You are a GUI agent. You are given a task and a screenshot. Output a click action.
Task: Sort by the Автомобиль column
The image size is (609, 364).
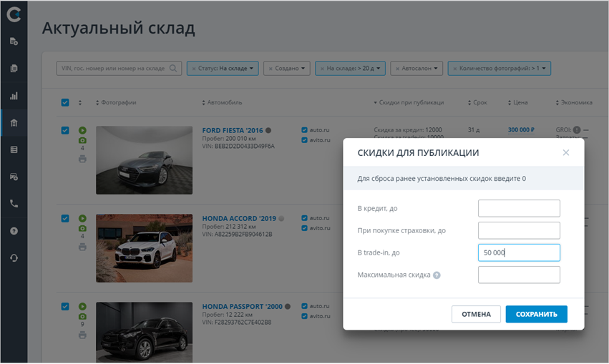(222, 102)
